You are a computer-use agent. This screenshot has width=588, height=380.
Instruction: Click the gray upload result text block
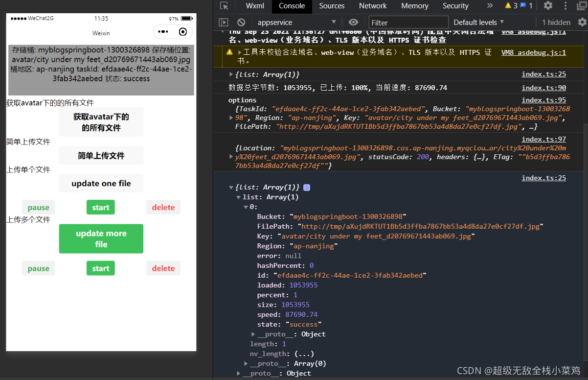[x=101, y=71]
